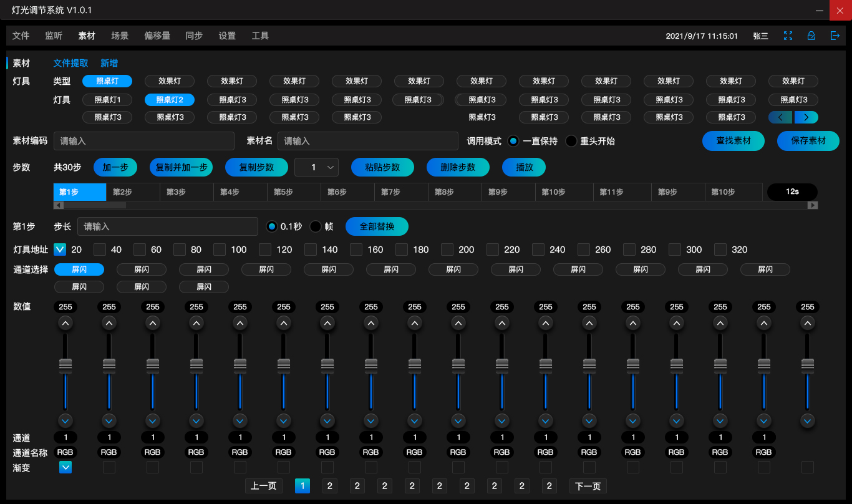Select the 第2步 step tab
This screenshot has width=852, height=504.
coord(133,192)
